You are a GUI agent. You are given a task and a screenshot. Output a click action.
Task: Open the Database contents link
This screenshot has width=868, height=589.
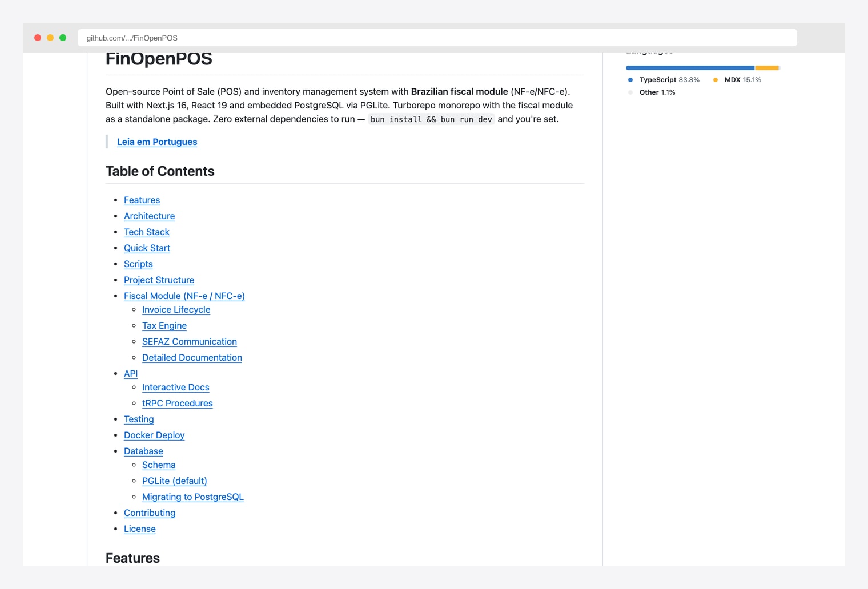[x=143, y=451]
